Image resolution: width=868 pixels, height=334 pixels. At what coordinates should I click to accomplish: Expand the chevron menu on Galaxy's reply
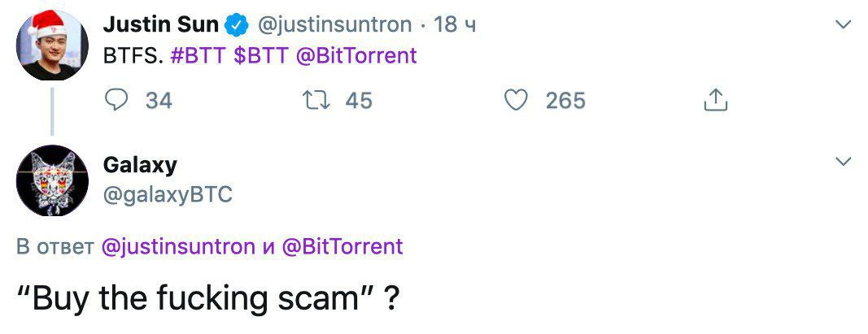point(843,161)
